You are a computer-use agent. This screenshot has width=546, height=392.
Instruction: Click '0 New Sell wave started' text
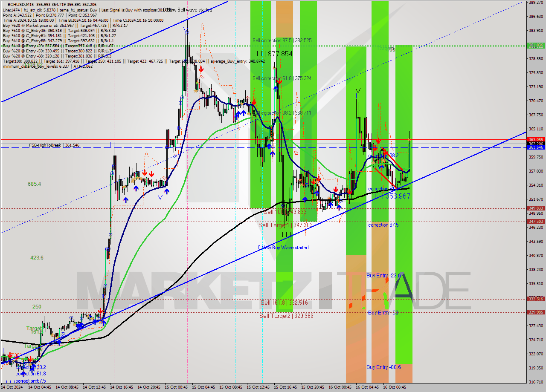pyautogui.click(x=187, y=10)
